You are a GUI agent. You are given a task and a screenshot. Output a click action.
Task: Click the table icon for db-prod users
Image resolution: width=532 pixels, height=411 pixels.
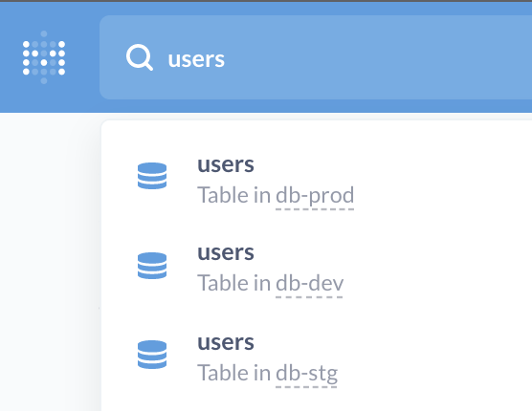pos(152,176)
